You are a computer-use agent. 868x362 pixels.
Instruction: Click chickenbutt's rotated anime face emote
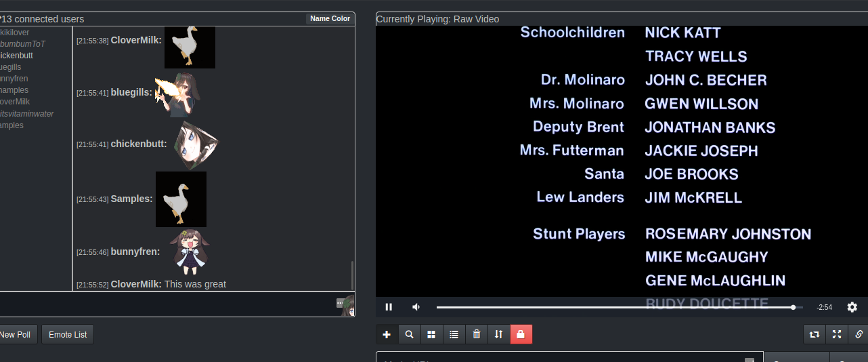coord(196,145)
